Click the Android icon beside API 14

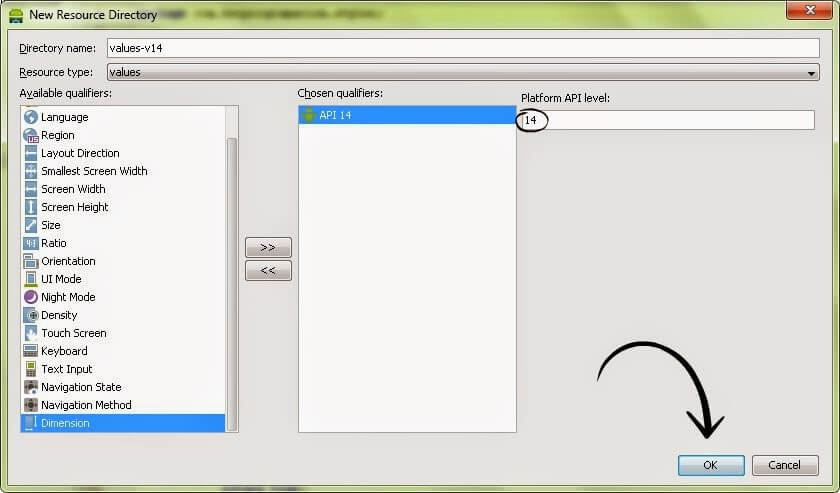(308, 115)
